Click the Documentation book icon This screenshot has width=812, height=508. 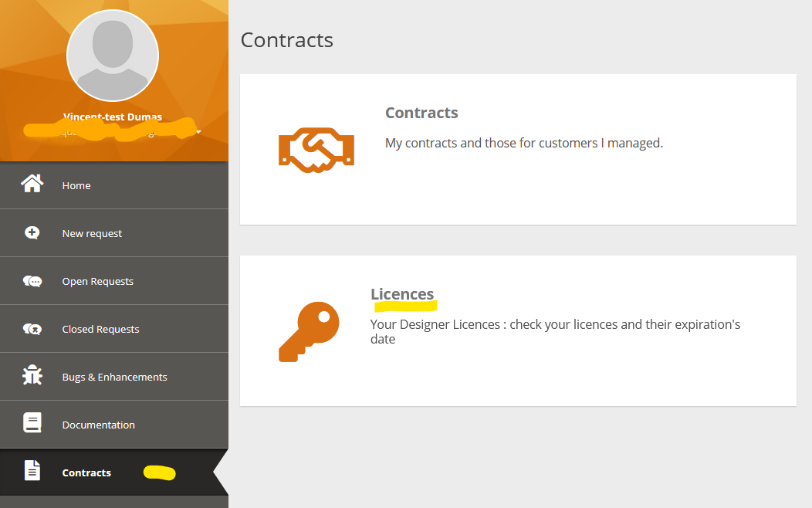(x=32, y=424)
